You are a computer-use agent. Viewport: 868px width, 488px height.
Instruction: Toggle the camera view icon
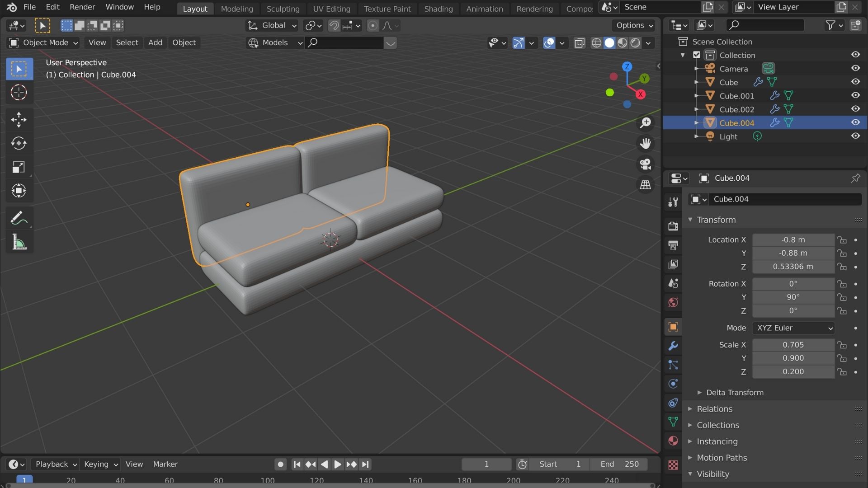[x=646, y=164]
